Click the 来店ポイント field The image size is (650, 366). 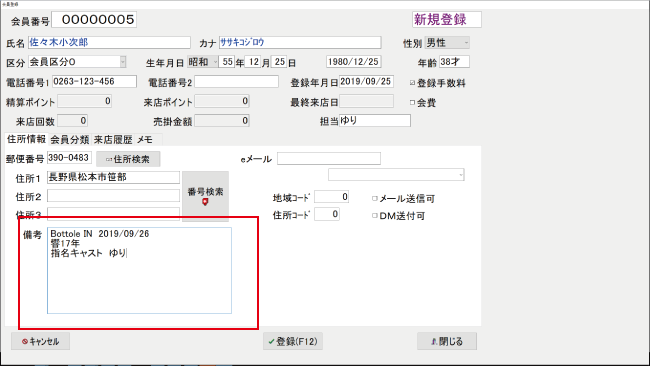click(222, 101)
